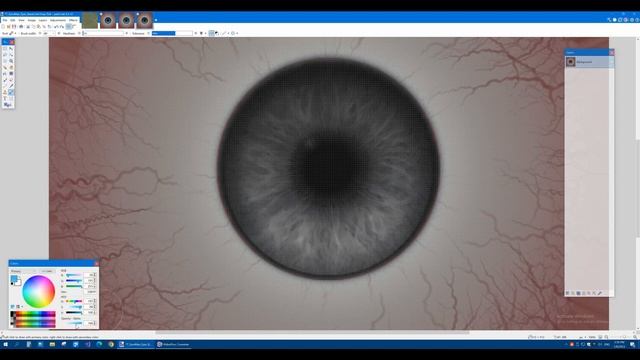Toggle Colors window from top-right icons

coord(625,20)
